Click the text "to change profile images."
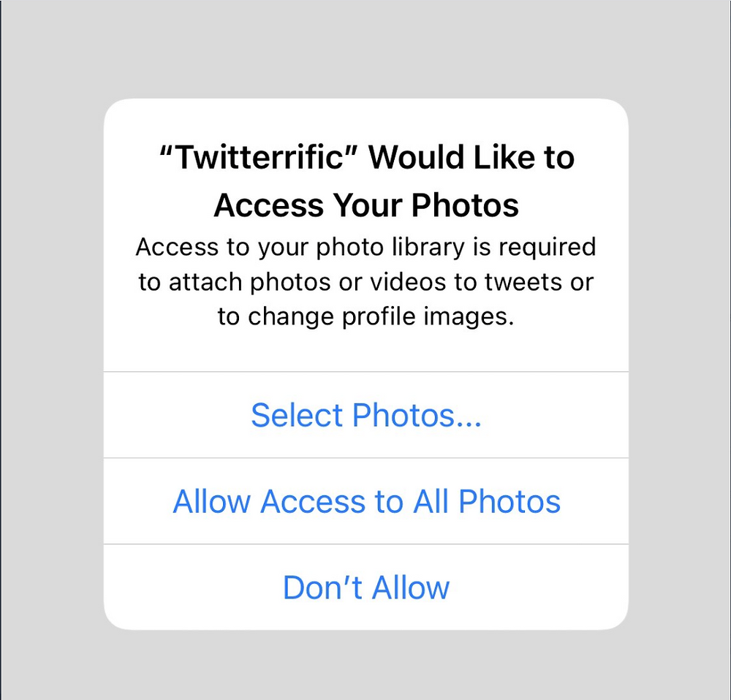 tap(366, 317)
